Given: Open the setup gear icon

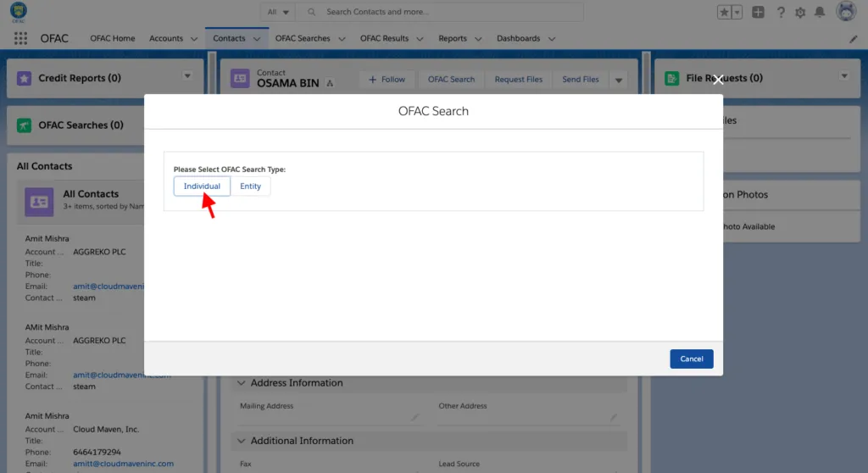Looking at the screenshot, I should point(800,12).
